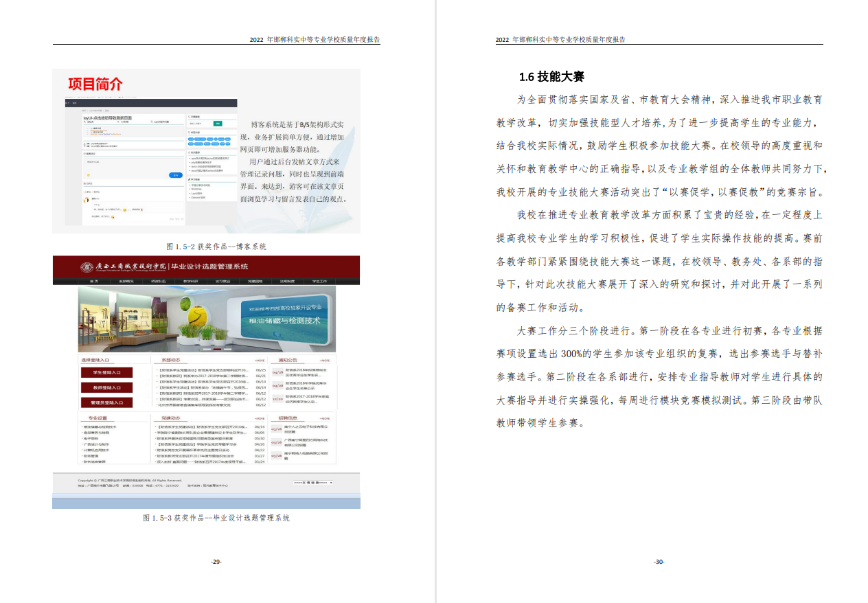868x603 pixels.
Task: Click the 系部动态 section heading
Action: [x=170, y=360]
